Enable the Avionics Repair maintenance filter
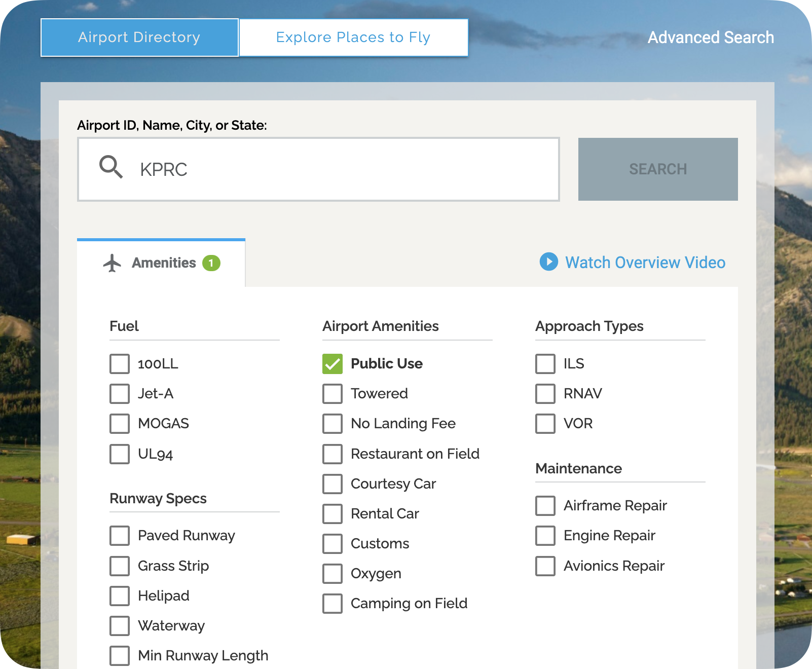The width and height of the screenshot is (812, 669). tap(545, 566)
